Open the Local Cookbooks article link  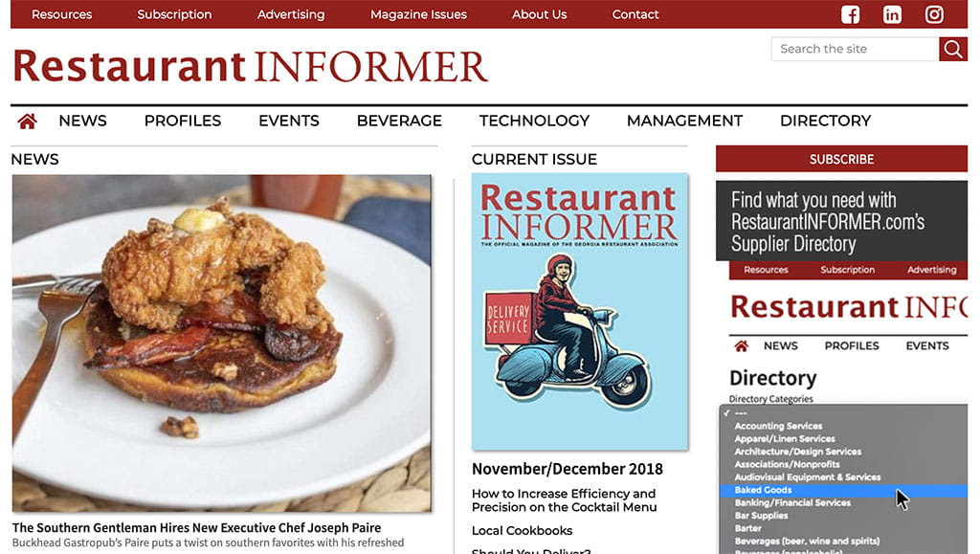point(522,531)
